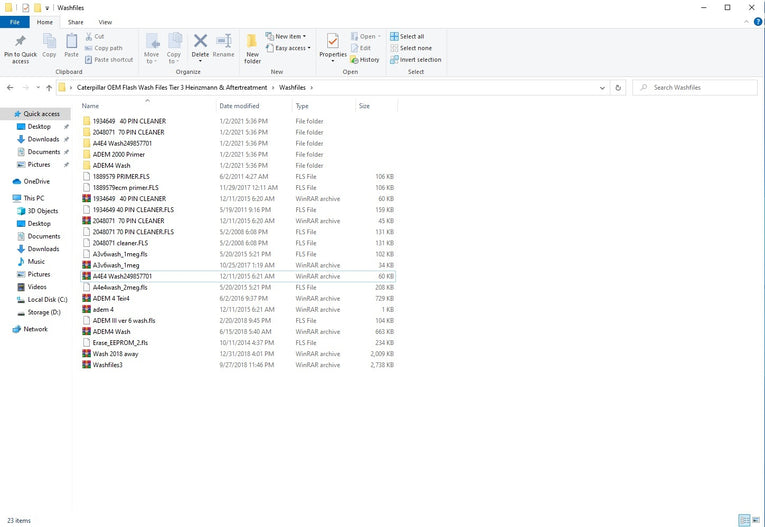Click the Delete icon in the ribbon
The image size is (765, 527).
click(x=200, y=46)
